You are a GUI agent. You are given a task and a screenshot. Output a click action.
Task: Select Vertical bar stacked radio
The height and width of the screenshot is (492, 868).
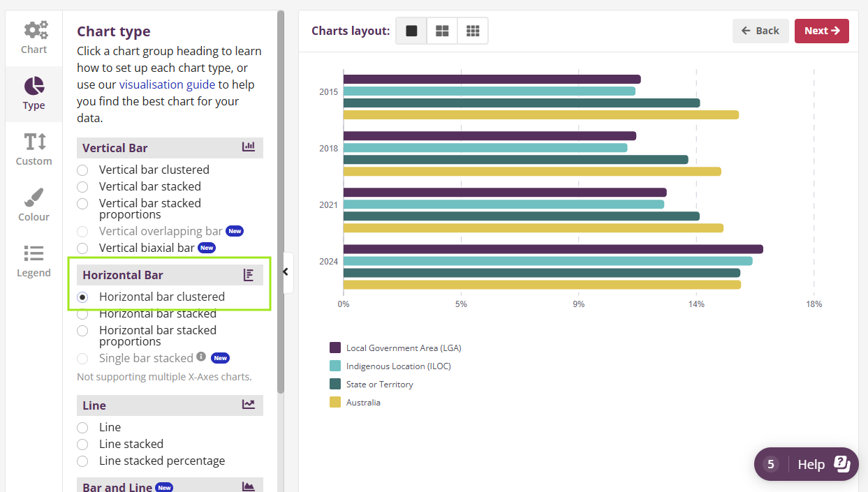click(x=82, y=186)
